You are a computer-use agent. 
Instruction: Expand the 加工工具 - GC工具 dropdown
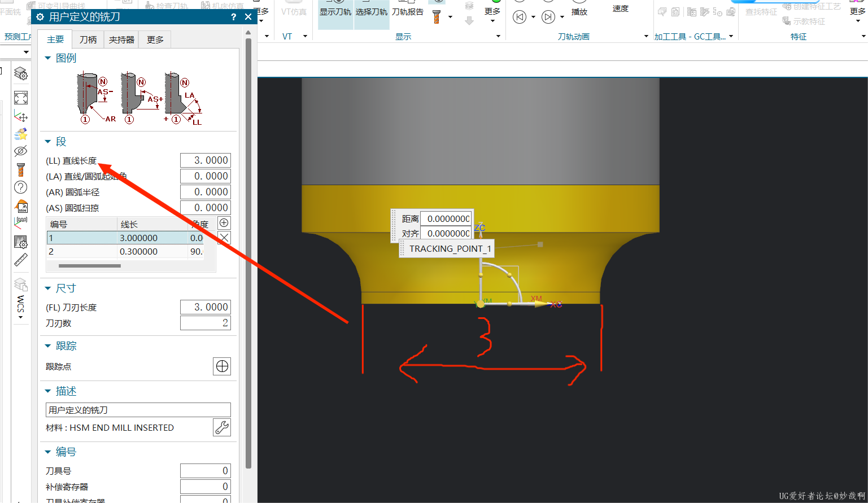[731, 36]
